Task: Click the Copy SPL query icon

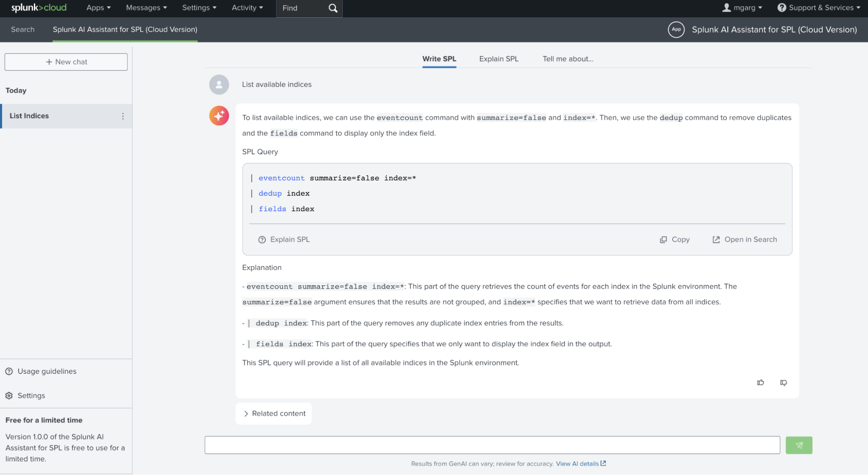Action: click(x=663, y=240)
